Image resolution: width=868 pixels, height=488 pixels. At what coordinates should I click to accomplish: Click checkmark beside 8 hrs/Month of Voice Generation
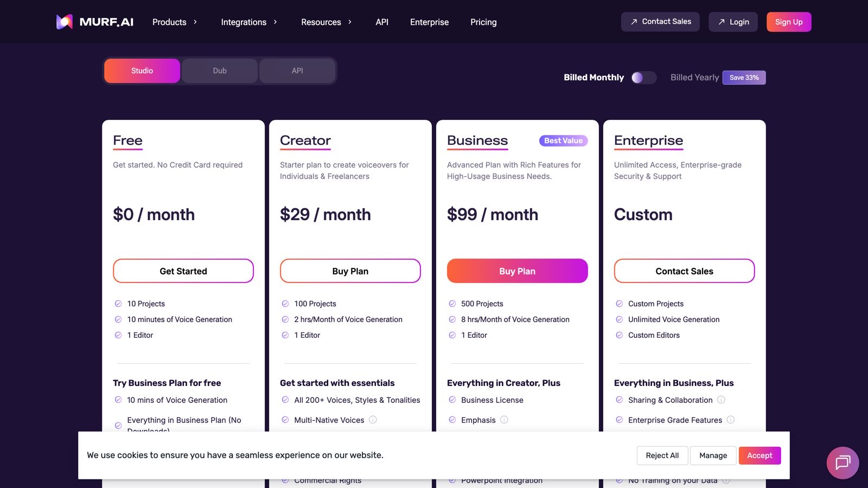coord(452,319)
